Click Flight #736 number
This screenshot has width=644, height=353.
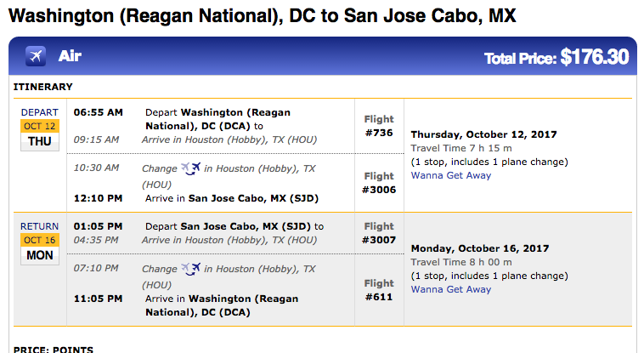(x=379, y=133)
